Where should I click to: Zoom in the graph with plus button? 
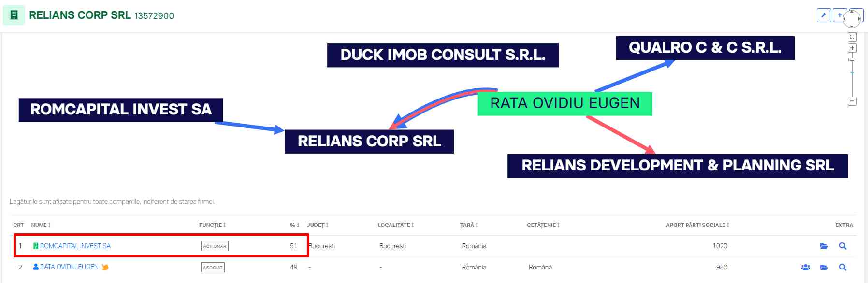pos(852,48)
